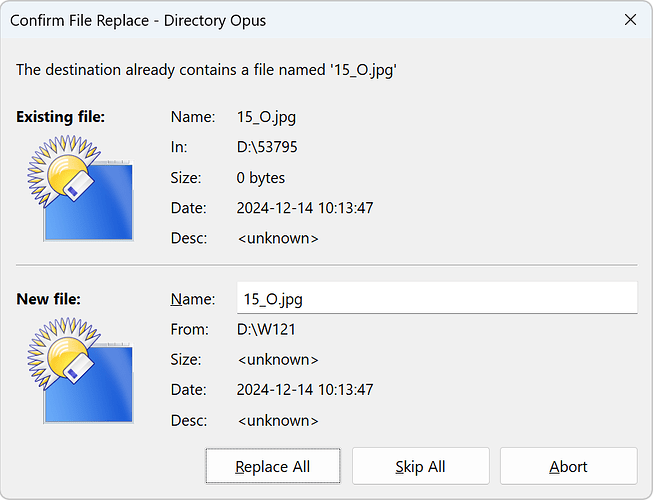Choose Skip All for conflicting files
Image resolution: width=653 pixels, height=500 pixels.
tap(421, 466)
